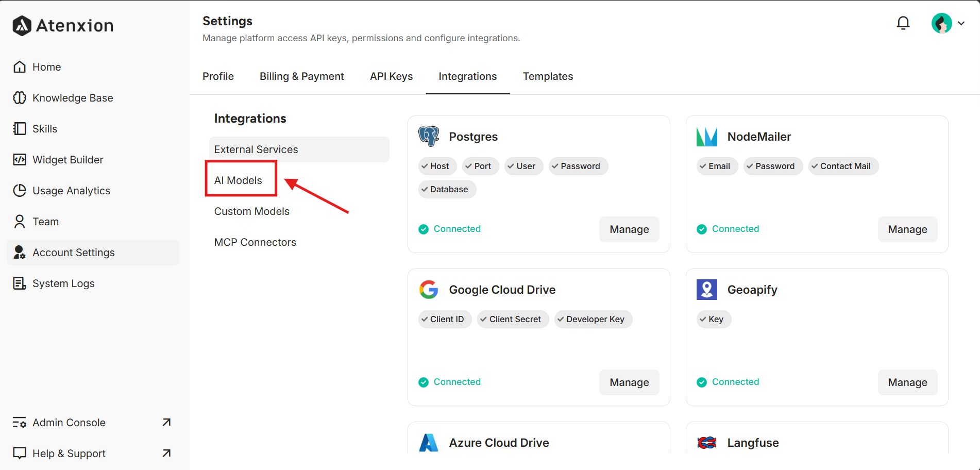
Task: Click the NodeMailer logo
Action: click(x=707, y=137)
